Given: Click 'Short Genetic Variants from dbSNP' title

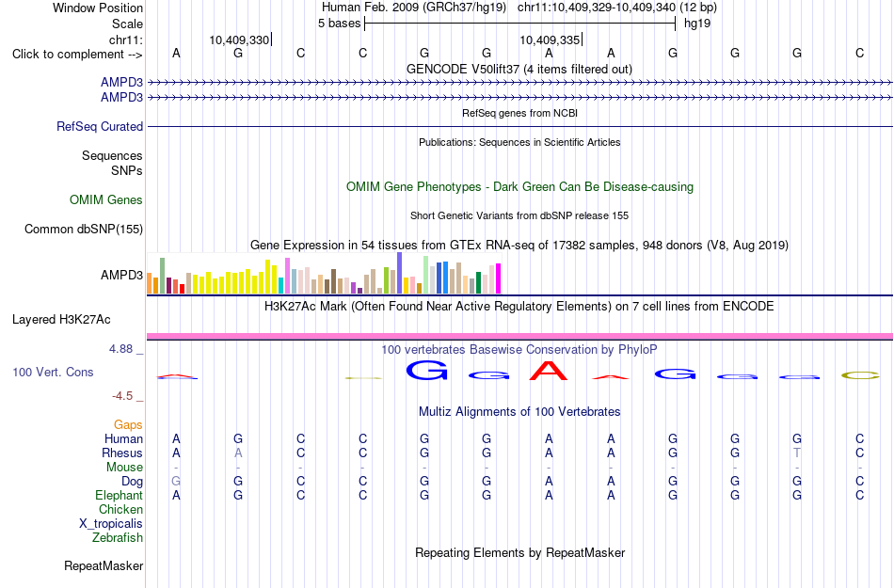Looking at the screenshot, I should [x=519, y=216].
